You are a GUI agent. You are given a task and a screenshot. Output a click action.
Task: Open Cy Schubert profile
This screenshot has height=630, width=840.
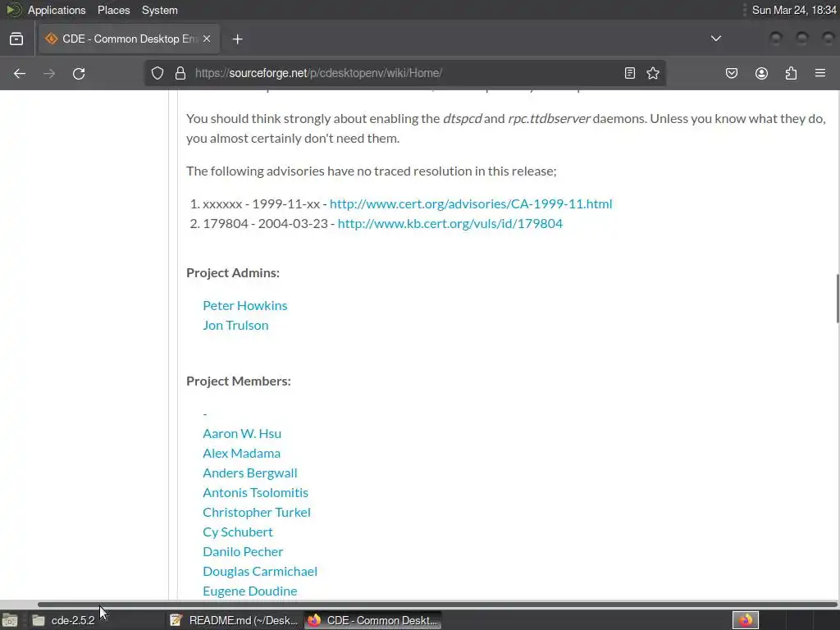237,532
